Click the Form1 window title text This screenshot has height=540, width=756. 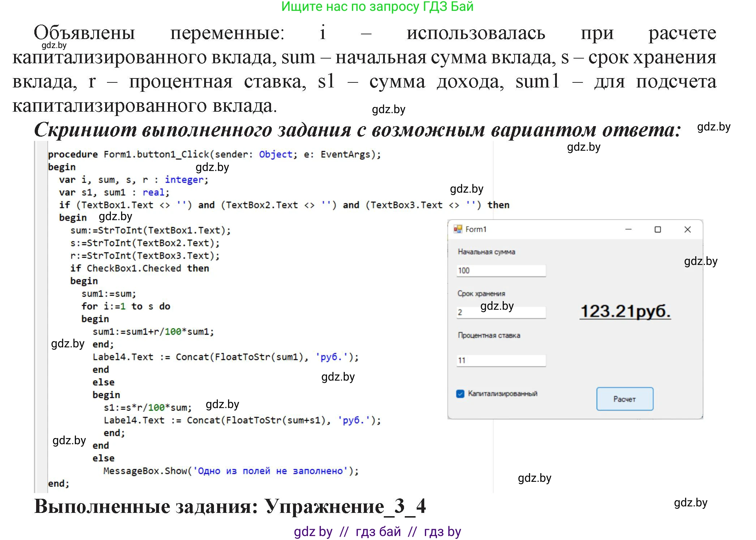[476, 229]
